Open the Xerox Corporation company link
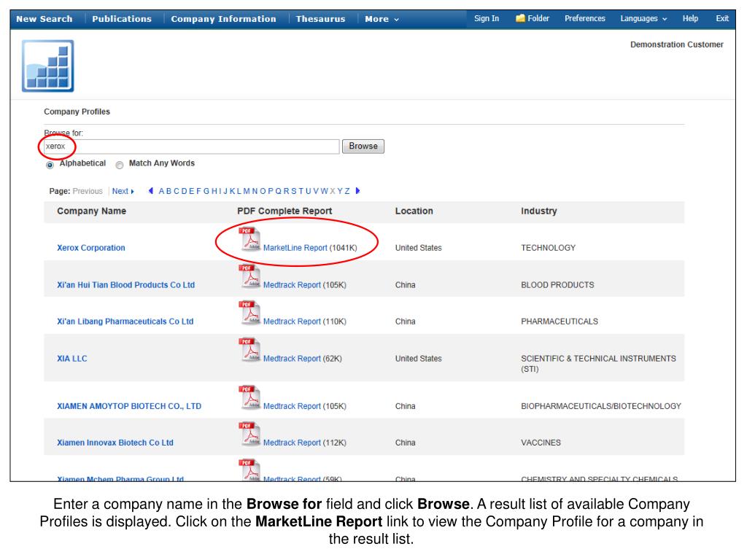The height and width of the screenshot is (560, 747). pos(90,248)
